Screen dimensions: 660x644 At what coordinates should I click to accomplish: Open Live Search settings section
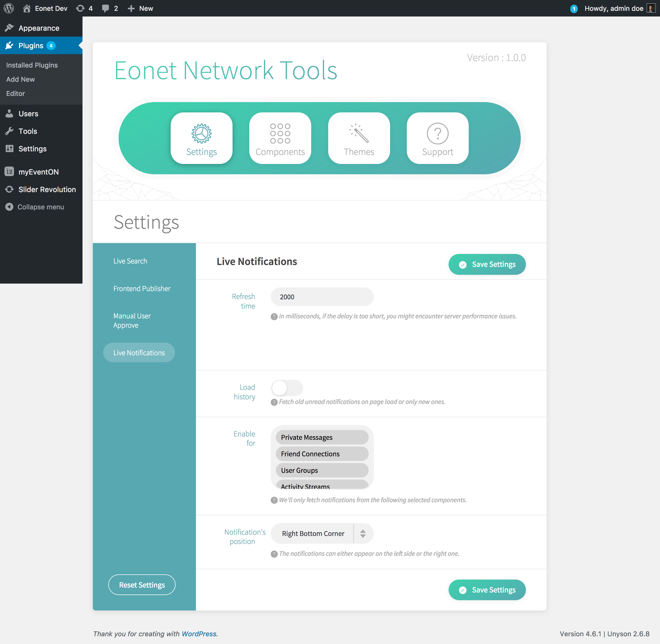130,261
